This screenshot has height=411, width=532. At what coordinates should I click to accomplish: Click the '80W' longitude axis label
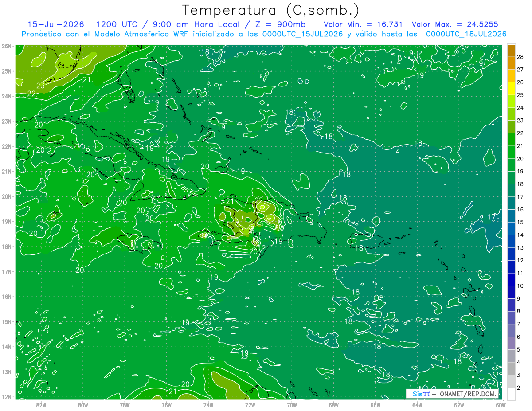pos(83,405)
